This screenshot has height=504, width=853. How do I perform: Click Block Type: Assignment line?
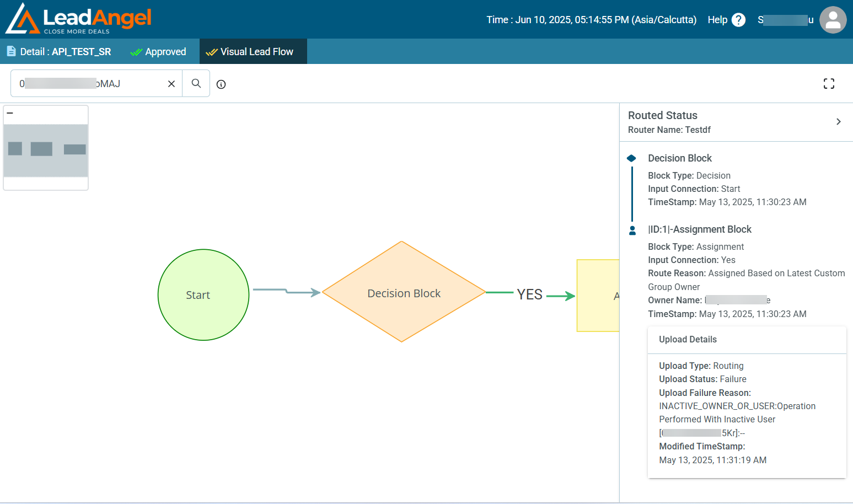696,246
